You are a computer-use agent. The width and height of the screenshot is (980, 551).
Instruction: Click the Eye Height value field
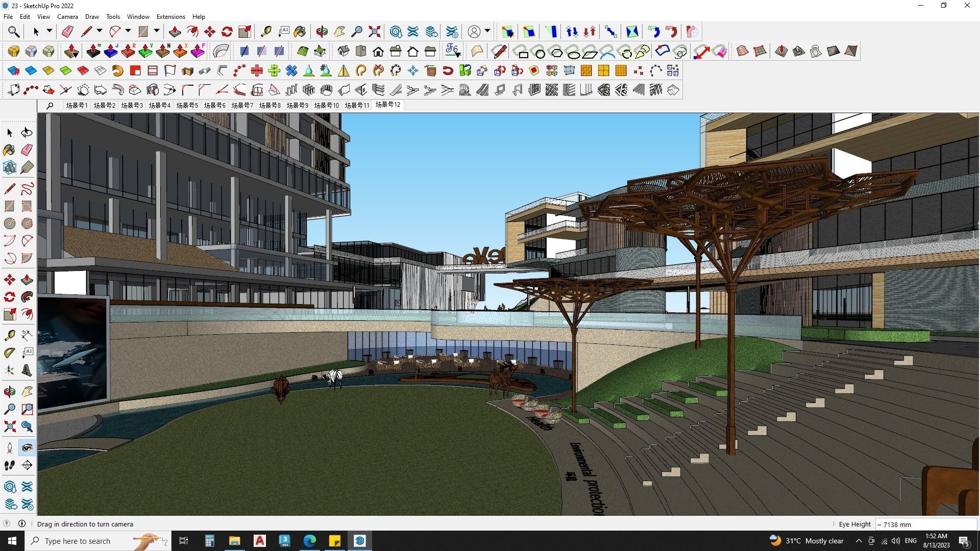[x=926, y=524]
